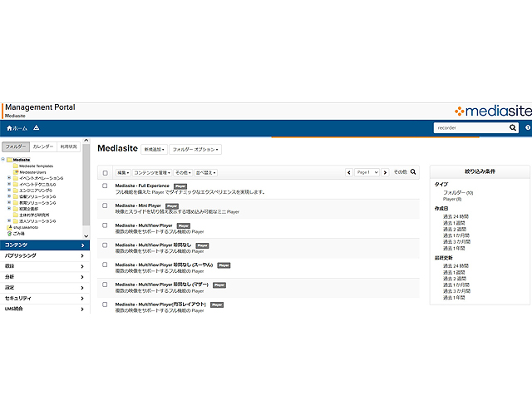Image resolution: width=532 pixels, height=416 pixels.
Task: Click Player badge next to Full Experience
Action: 180,186
